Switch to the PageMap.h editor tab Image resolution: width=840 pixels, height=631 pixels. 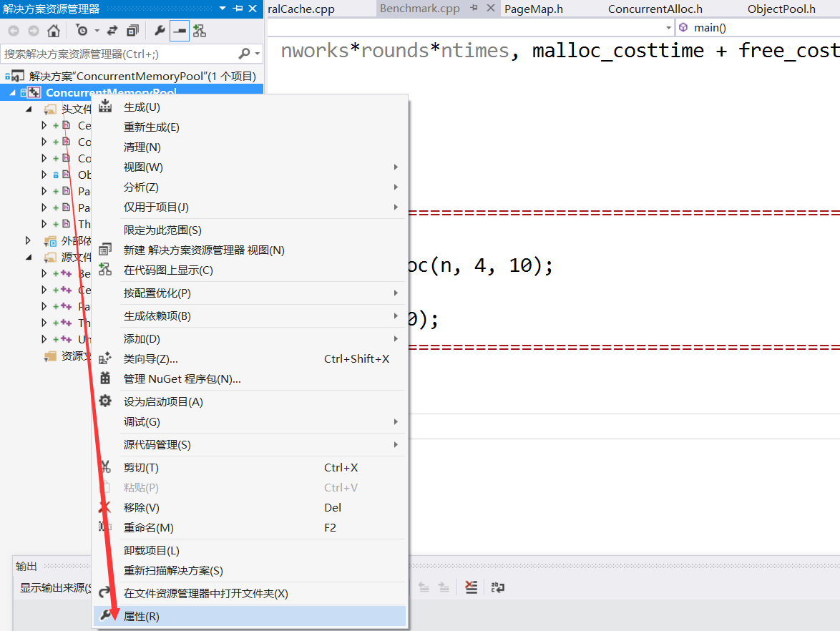tap(534, 9)
